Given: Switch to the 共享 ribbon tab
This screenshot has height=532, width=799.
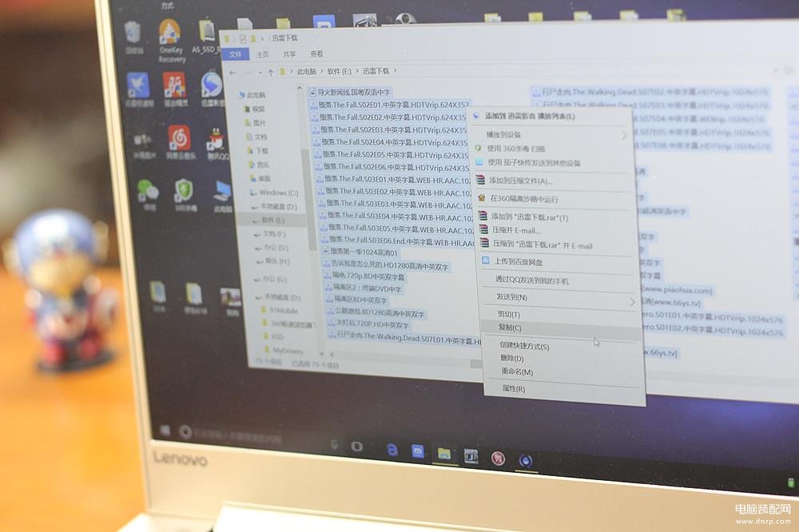Looking at the screenshot, I should 289,54.
